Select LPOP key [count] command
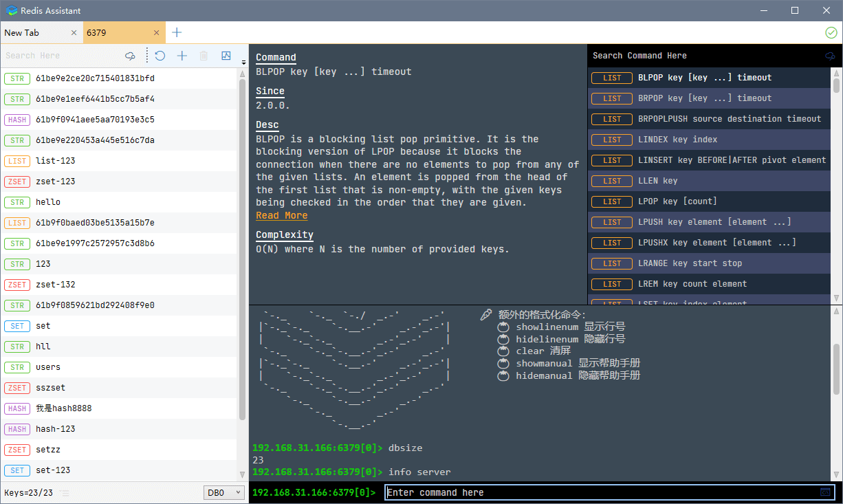843x504 pixels. click(x=709, y=201)
